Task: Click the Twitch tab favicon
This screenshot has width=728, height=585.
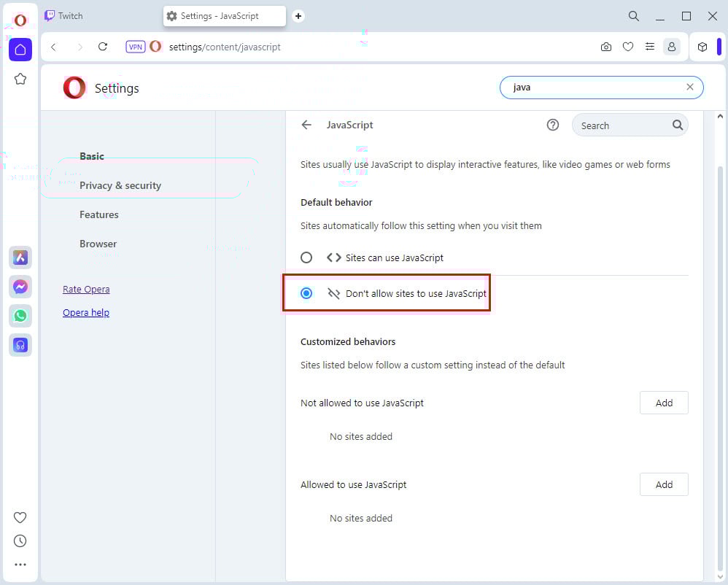Action: point(50,16)
